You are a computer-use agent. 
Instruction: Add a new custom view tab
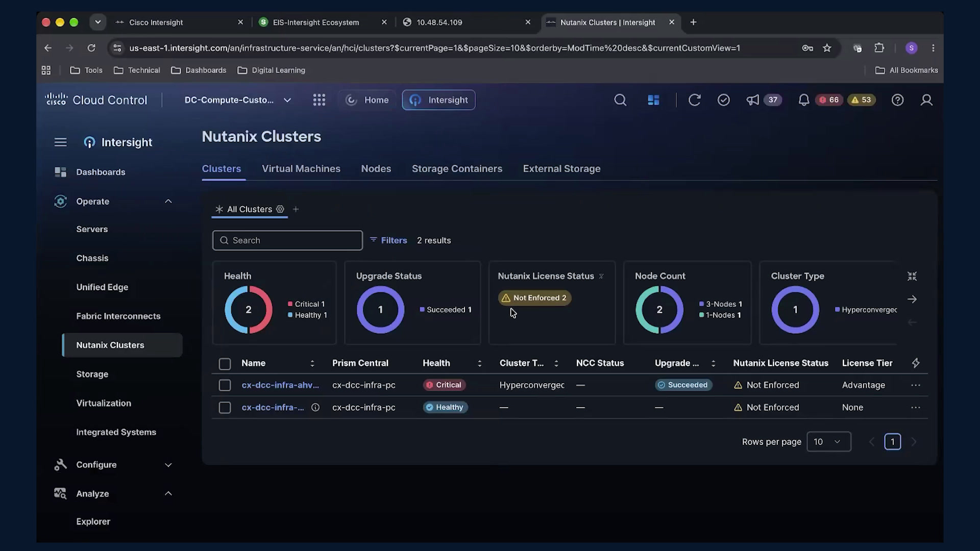point(296,209)
